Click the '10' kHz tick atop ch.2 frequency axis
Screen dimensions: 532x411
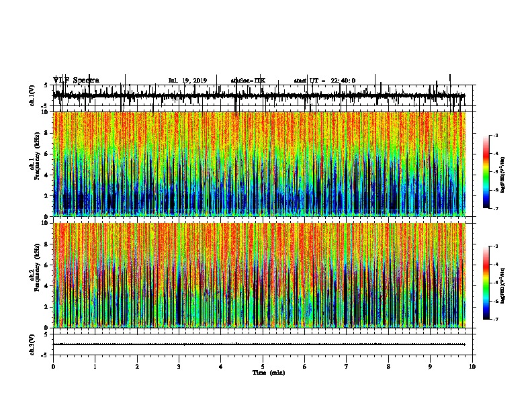pyautogui.click(x=45, y=223)
